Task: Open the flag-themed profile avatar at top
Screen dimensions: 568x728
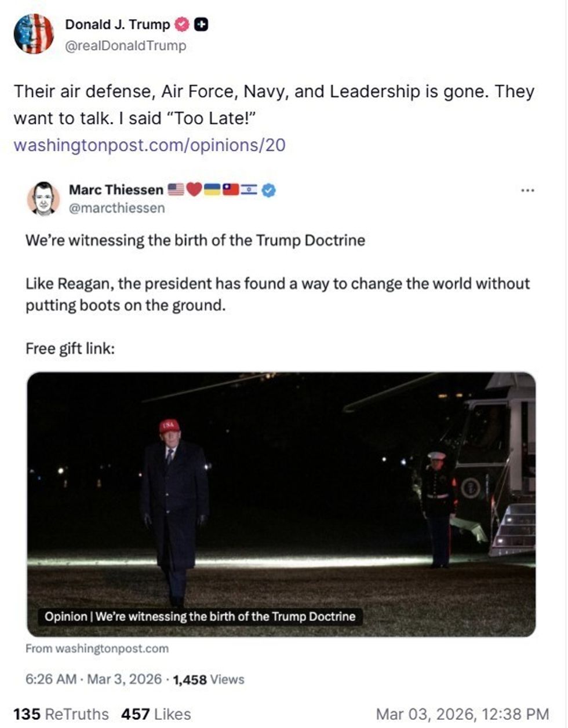Action: click(x=34, y=34)
